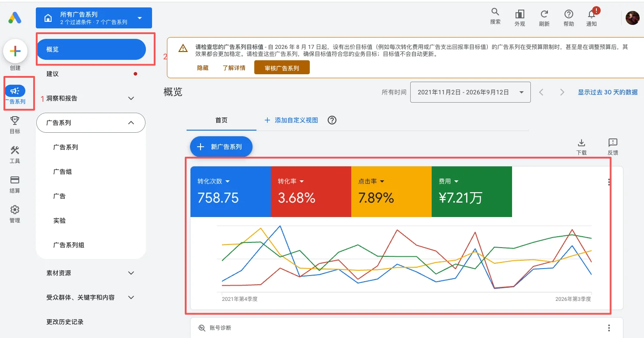Viewport: 644px width, 338px height.
Task: Go to previous date range arrow
Action: (x=541, y=92)
